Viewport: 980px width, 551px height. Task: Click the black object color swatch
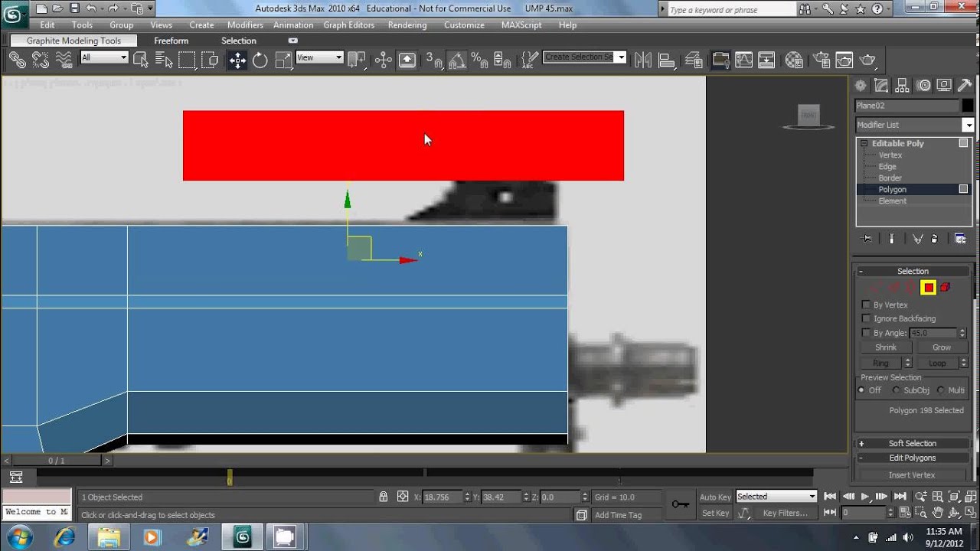click(x=968, y=106)
